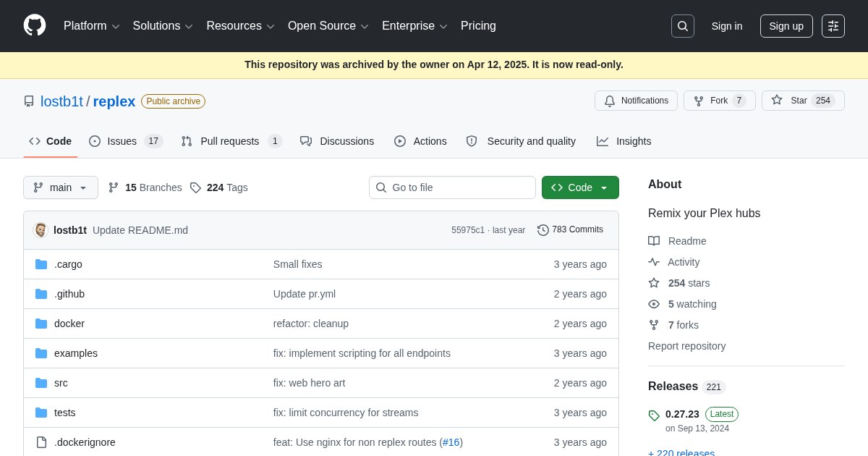Click the Readme book icon
Viewport: 868px width, 456px height.
654,241
